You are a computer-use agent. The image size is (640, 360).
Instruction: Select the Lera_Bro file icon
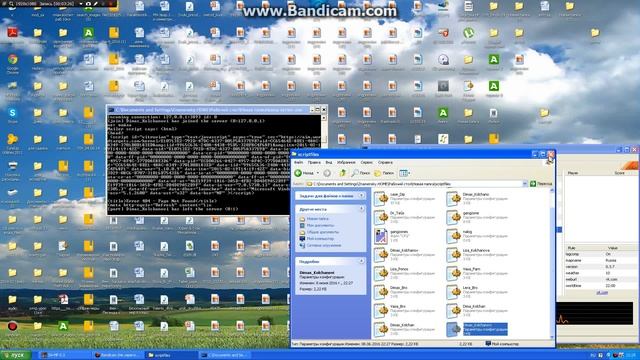(453, 292)
